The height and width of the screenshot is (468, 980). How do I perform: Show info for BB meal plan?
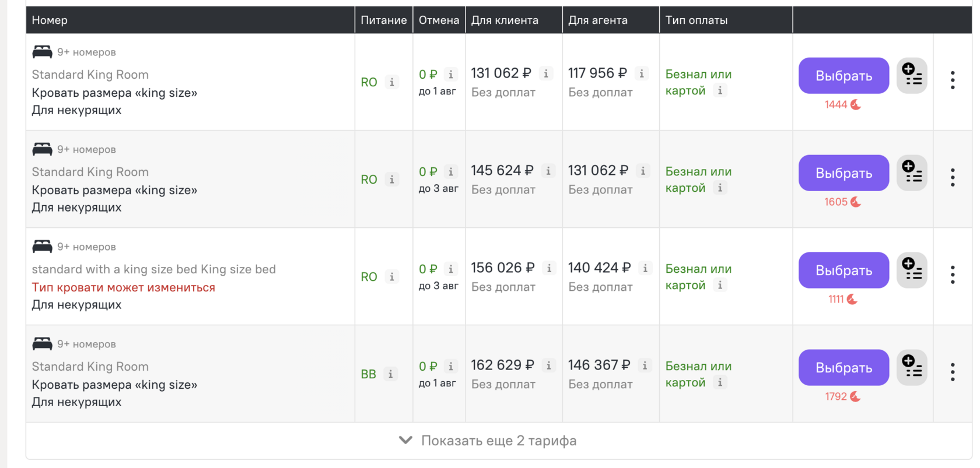[x=391, y=374]
